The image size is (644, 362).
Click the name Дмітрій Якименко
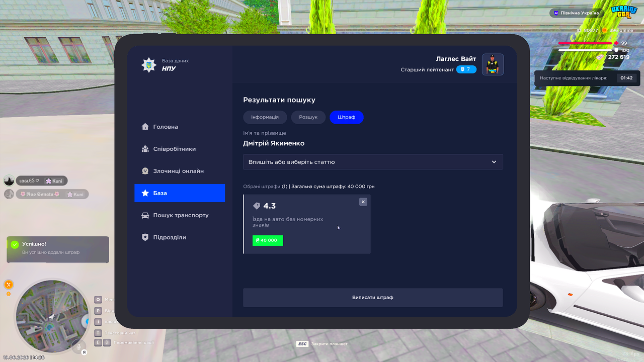tap(274, 143)
